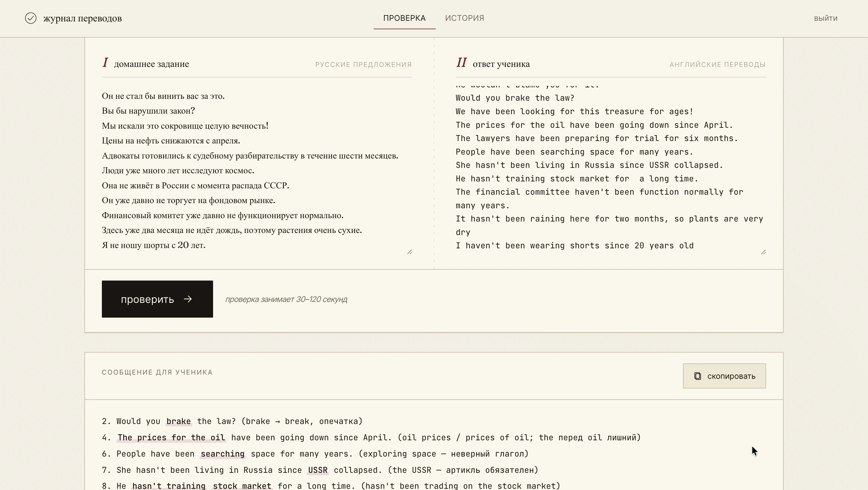The width and height of the screenshot is (868, 490).
Task: Click 'The lawyers have been preparing for trial' line
Action: pyautogui.click(x=596, y=139)
